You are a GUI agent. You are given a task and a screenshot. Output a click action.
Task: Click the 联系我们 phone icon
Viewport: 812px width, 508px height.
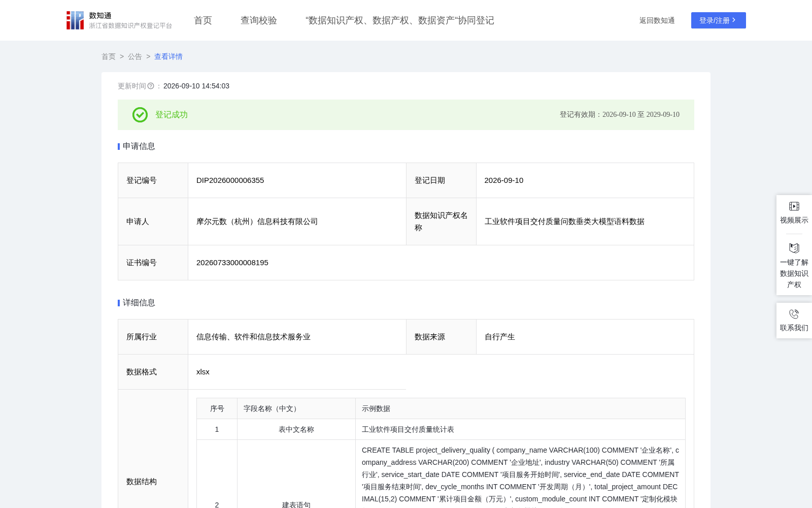coord(794,314)
